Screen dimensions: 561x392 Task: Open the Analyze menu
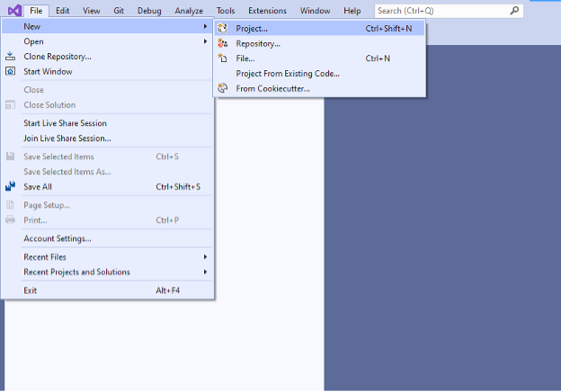point(189,11)
